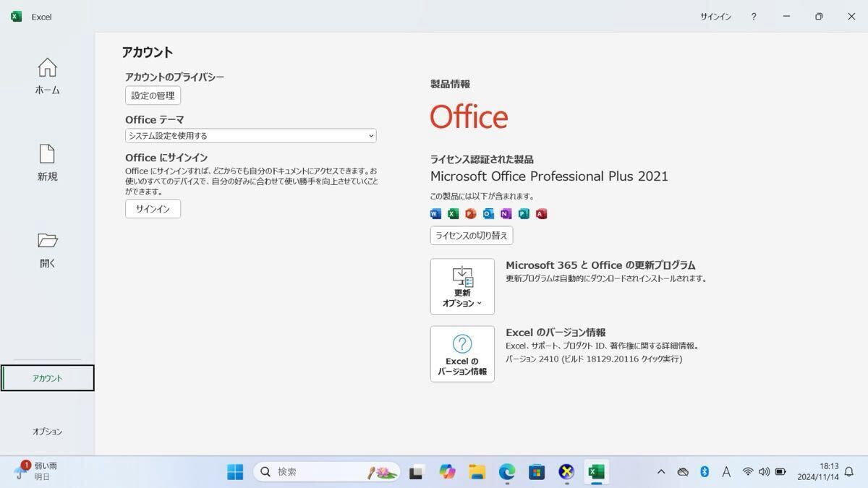Click the ライセンス認証された製品 label
868x488 pixels.
[x=482, y=160]
